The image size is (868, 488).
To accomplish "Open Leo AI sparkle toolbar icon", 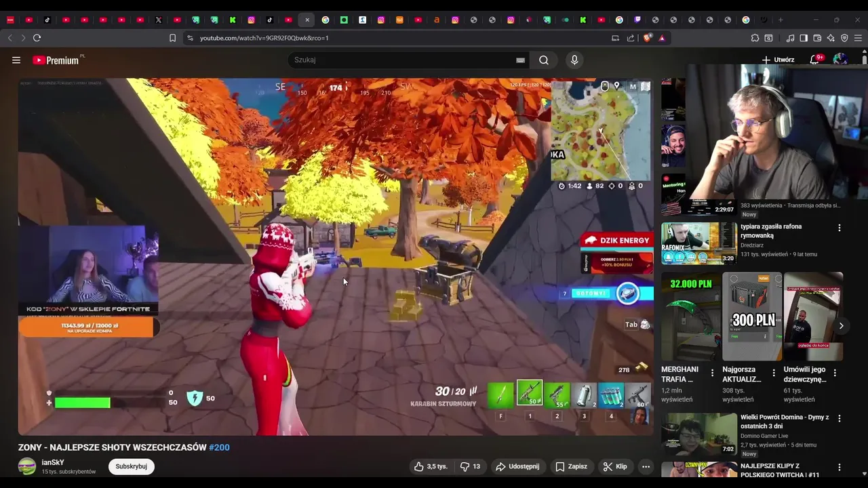I will coord(831,38).
